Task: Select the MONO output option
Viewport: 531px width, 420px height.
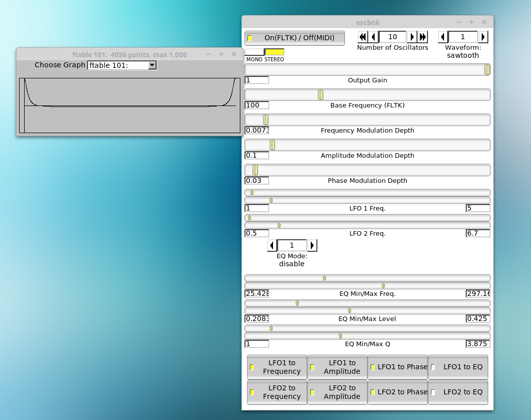Action: 254,52
